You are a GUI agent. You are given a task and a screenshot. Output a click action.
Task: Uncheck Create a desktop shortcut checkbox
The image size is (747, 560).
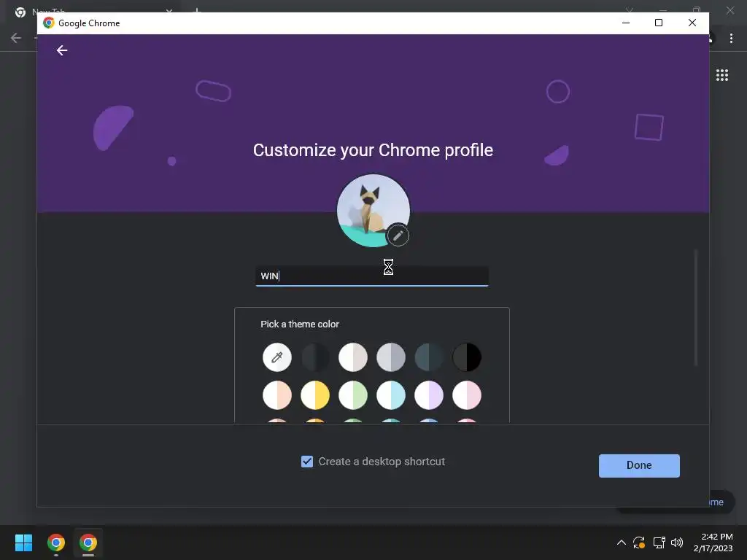tap(307, 462)
